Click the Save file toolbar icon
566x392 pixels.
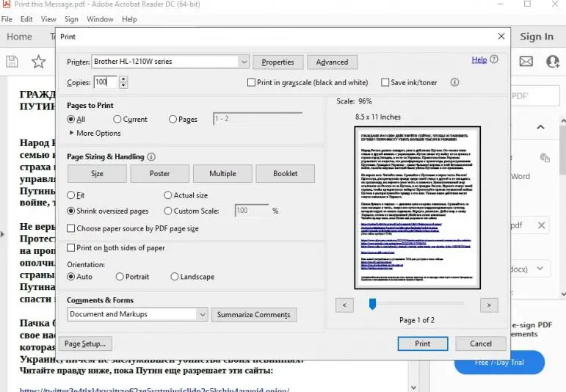click(12, 62)
